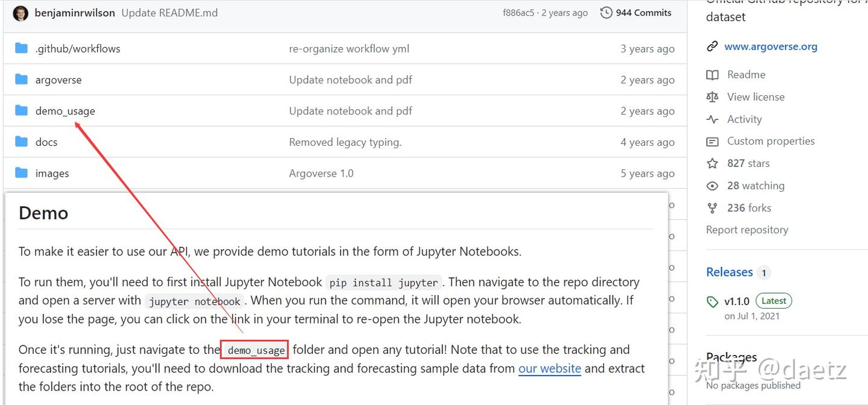This screenshot has width=868, height=405.
Task: Show the 827 stars list
Action: [x=748, y=163]
